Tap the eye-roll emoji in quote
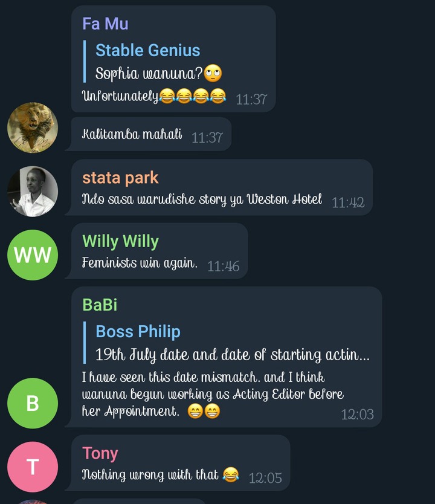Image resolution: width=435 pixels, height=504 pixels. click(213, 73)
